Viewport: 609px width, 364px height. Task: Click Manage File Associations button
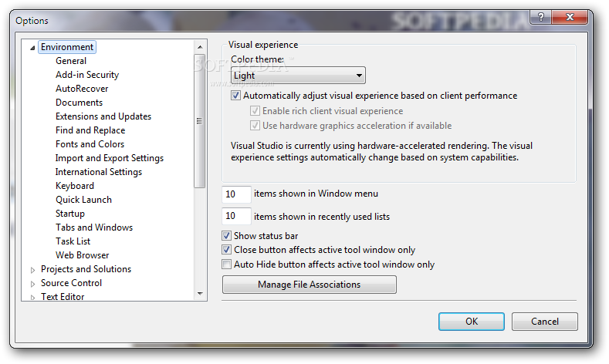coord(310,285)
